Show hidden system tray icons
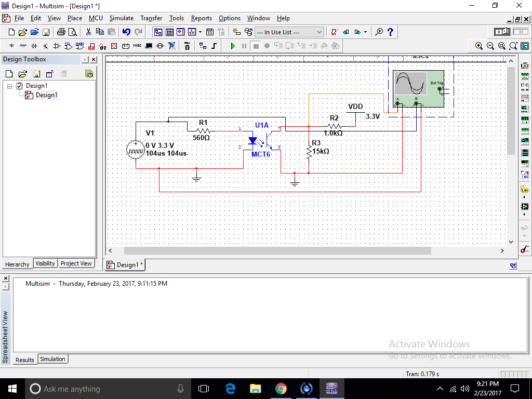Screen dimensions: 532x399 pos(440,389)
